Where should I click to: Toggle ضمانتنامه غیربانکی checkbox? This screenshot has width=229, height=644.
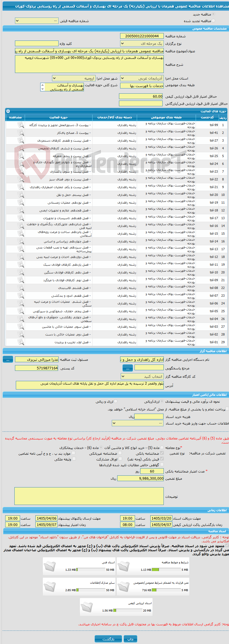[120, 453]
